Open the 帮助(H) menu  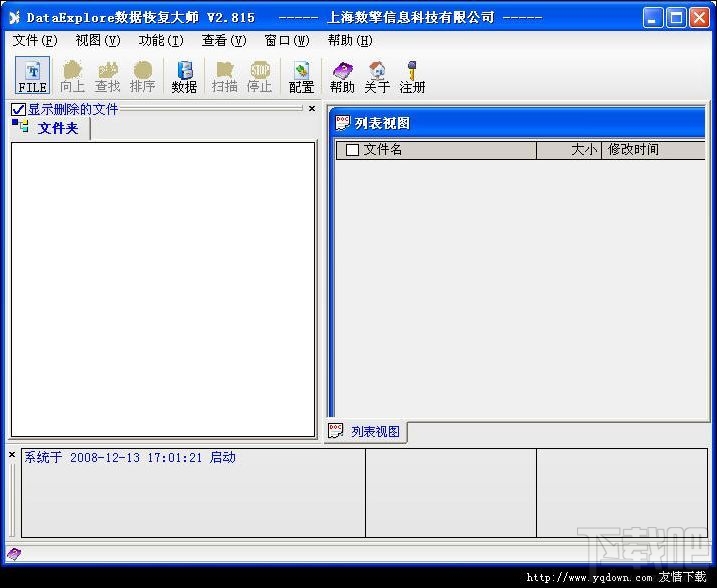coord(350,41)
